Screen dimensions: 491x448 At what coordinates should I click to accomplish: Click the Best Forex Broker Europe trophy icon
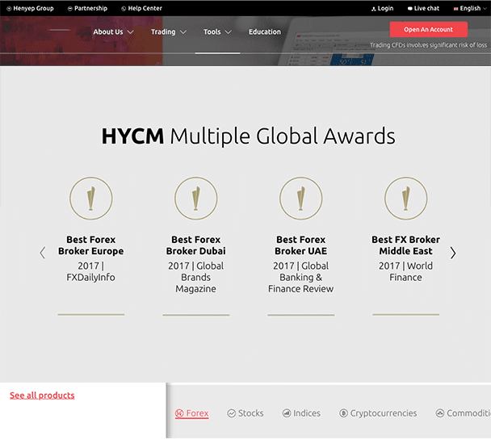(90, 199)
